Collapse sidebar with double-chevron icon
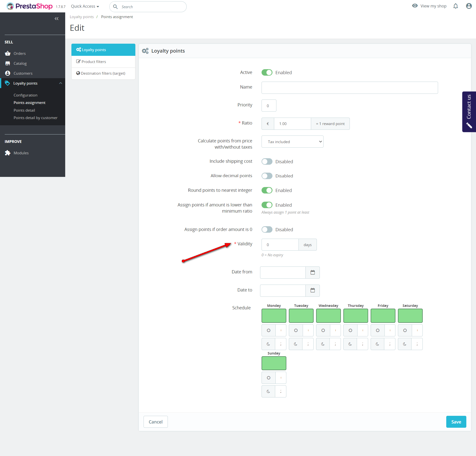This screenshot has height=456, width=476. (x=57, y=19)
